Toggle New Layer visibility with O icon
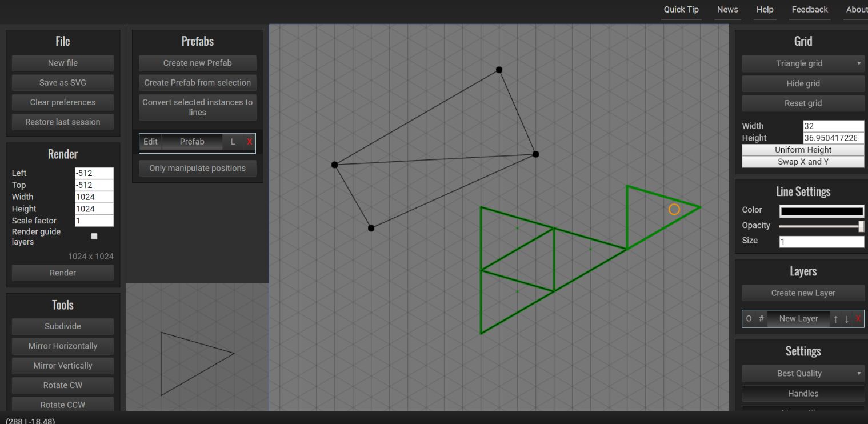This screenshot has height=424, width=868. (749, 319)
